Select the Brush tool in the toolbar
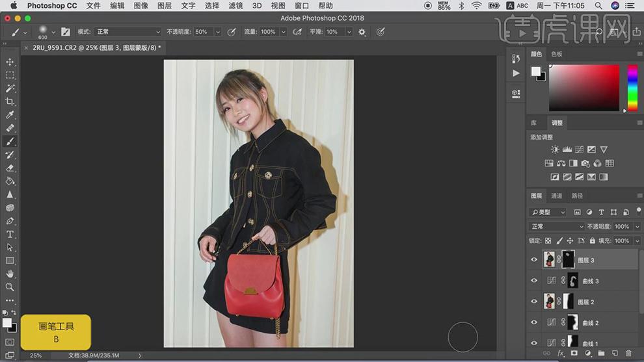 [10, 141]
